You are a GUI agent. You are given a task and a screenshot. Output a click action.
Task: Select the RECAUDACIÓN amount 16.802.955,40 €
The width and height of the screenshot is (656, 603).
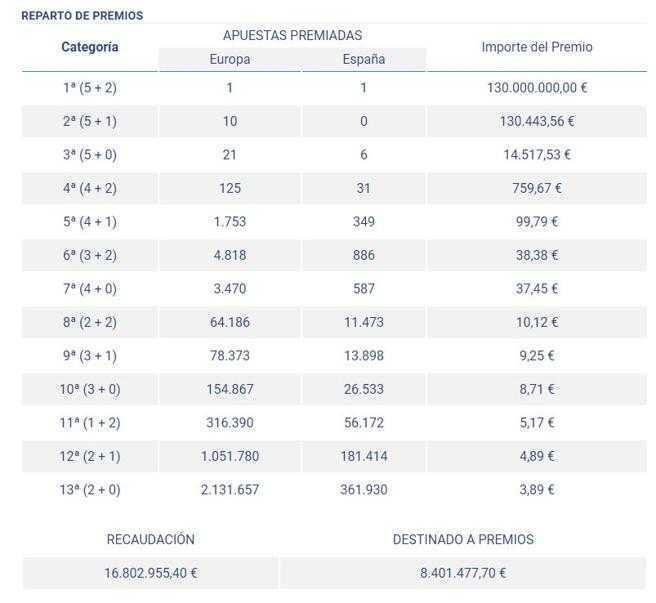click(x=151, y=573)
